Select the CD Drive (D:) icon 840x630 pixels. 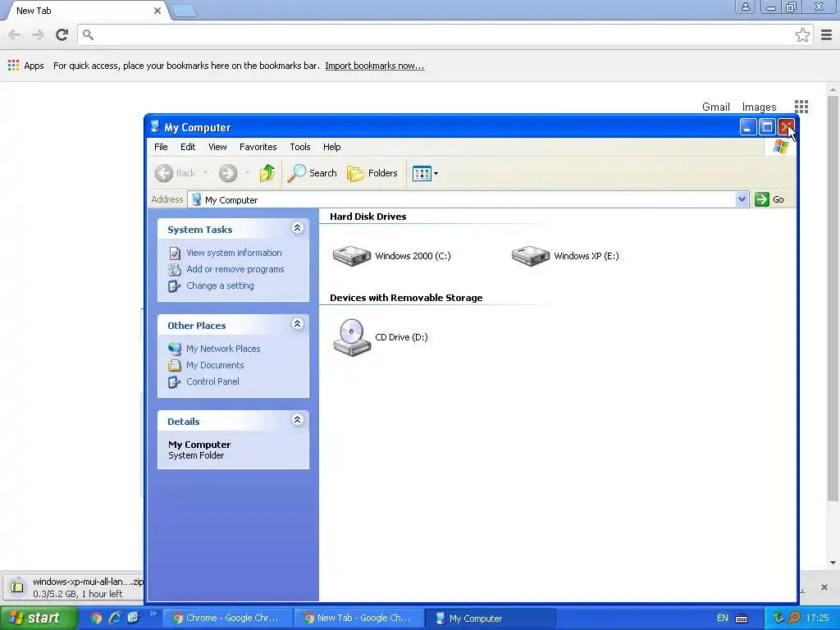tap(352, 337)
